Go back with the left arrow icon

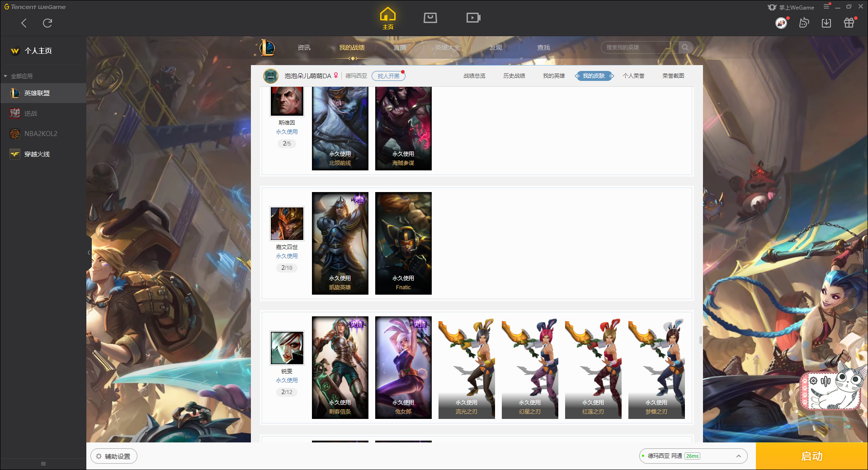24,23
